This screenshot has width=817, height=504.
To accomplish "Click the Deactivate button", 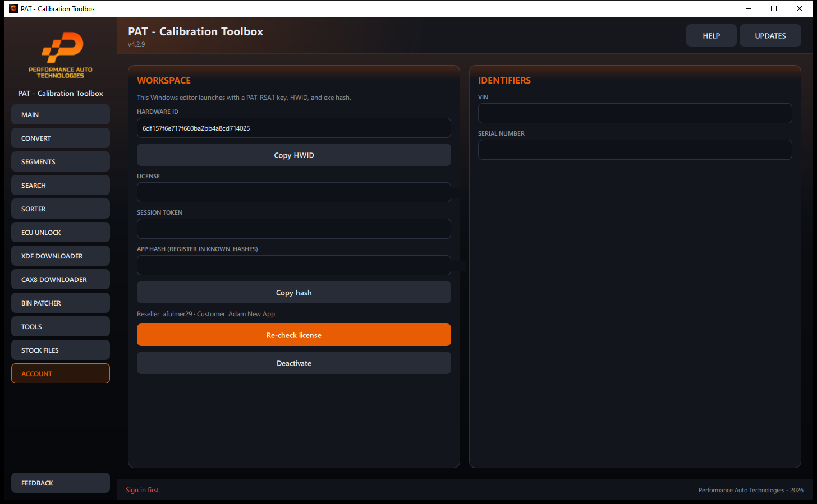I will (294, 363).
